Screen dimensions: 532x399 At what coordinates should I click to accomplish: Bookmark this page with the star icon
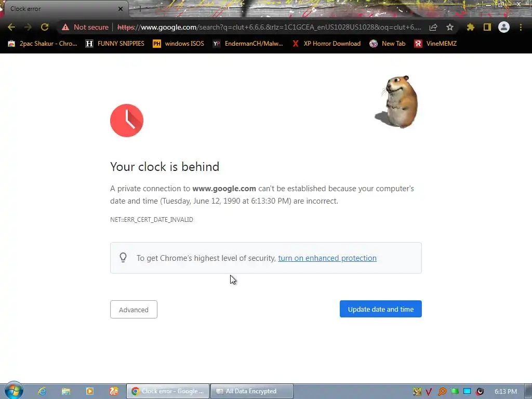tap(450, 27)
